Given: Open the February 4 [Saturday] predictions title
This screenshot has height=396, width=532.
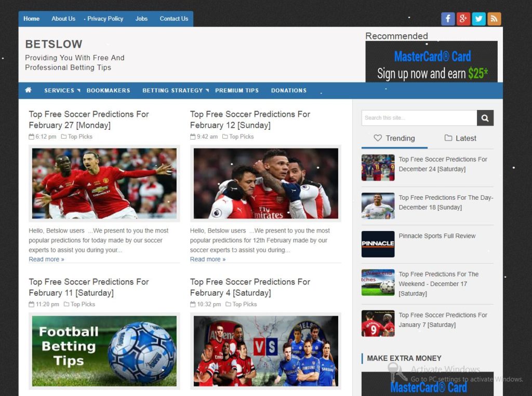Looking at the screenshot, I should click(250, 287).
